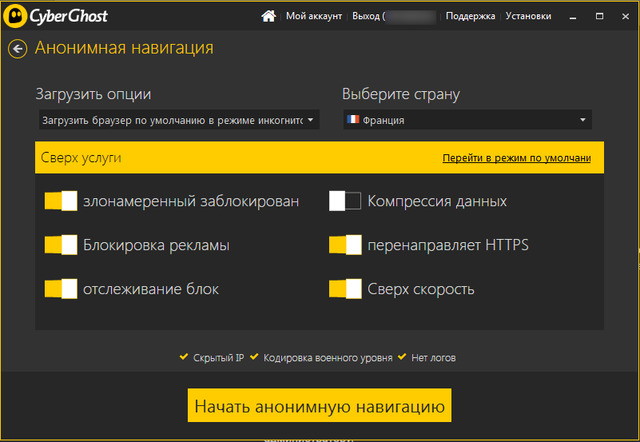The height and width of the screenshot is (442, 640).
Task: Toggle the Сверх скорость switch
Action: [345, 289]
